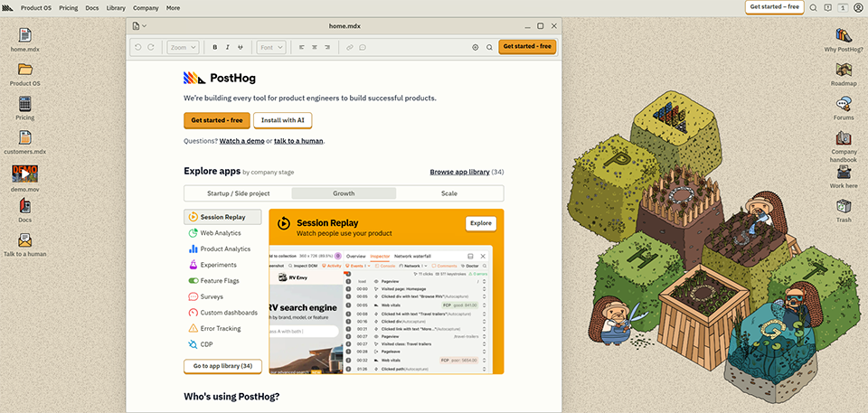Select the Startup / Side project stage tab
The width and height of the screenshot is (868, 413).
point(239,193)
